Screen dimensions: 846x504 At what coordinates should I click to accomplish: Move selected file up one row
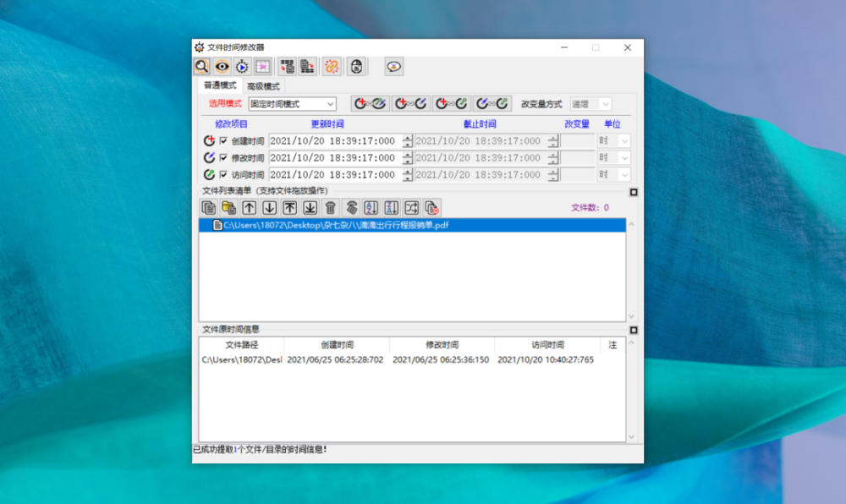pyautogui.click(x=249, y=207)
